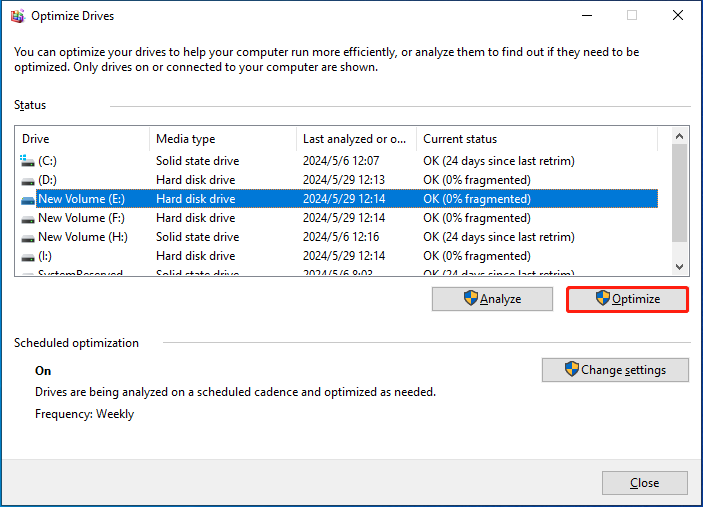Click the New Volume (F:) drive icon
This screenshot has height=507, width=703.
click(28, 219)
